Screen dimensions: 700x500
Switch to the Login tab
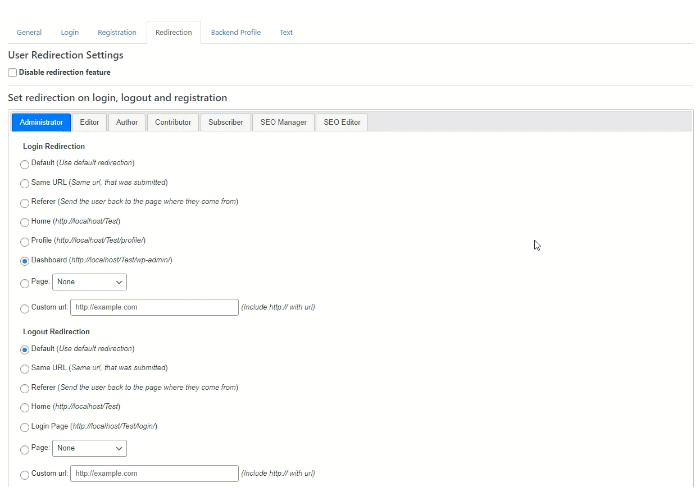click(x=70, y=33)
